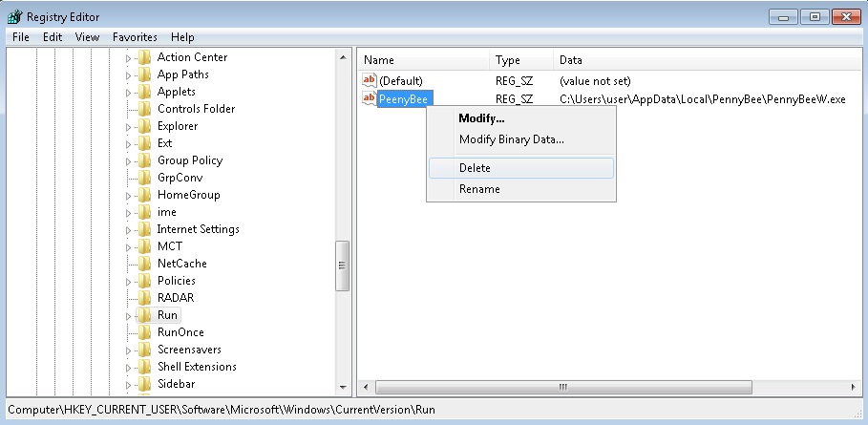Open the Favorites menu
868x425 pixels.
point(135,37)
